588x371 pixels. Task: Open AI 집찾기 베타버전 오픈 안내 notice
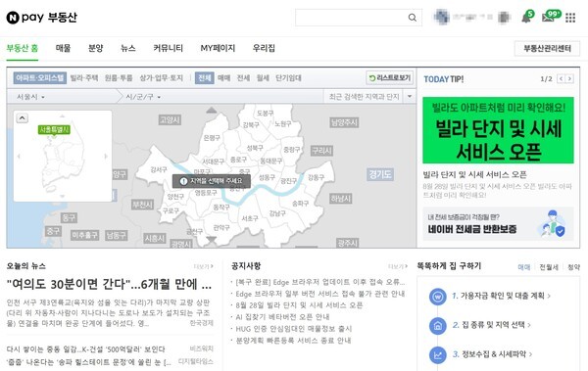[282, 317]
